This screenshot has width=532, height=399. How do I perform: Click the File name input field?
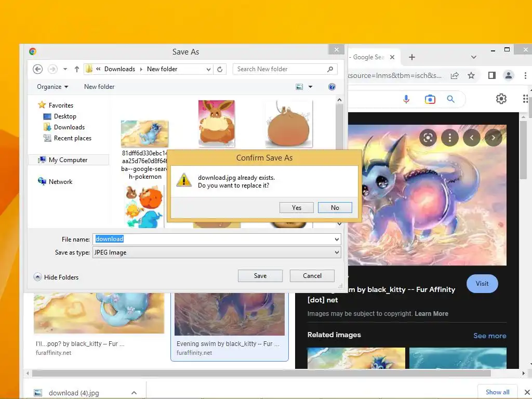tap(213, 239)
